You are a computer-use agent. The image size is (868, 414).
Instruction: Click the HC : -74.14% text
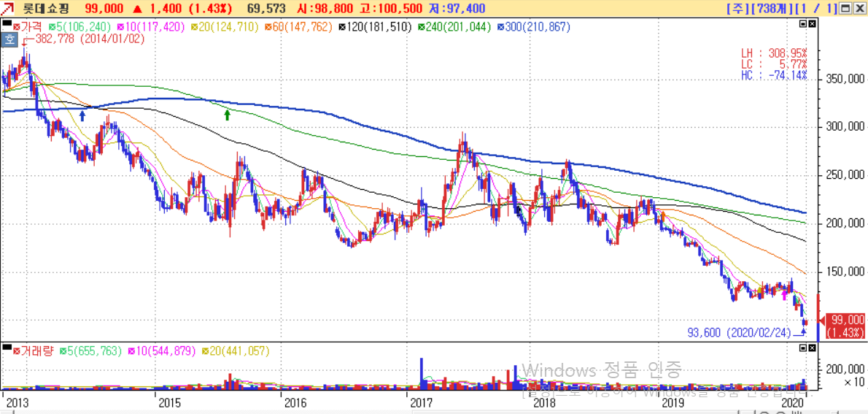[x=775, y=75]
